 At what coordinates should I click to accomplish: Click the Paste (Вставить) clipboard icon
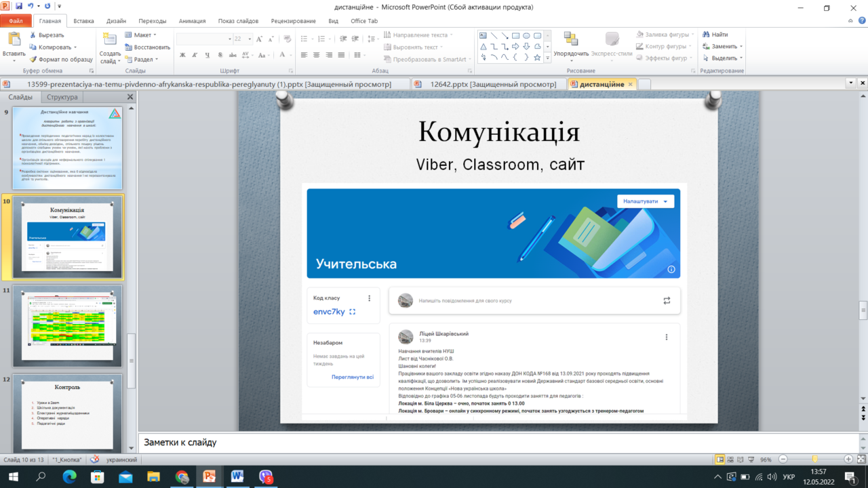pos(14,39)
